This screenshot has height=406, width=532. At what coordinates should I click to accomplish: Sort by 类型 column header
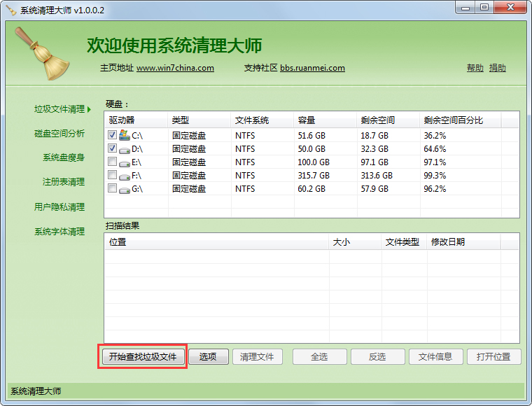199,120
